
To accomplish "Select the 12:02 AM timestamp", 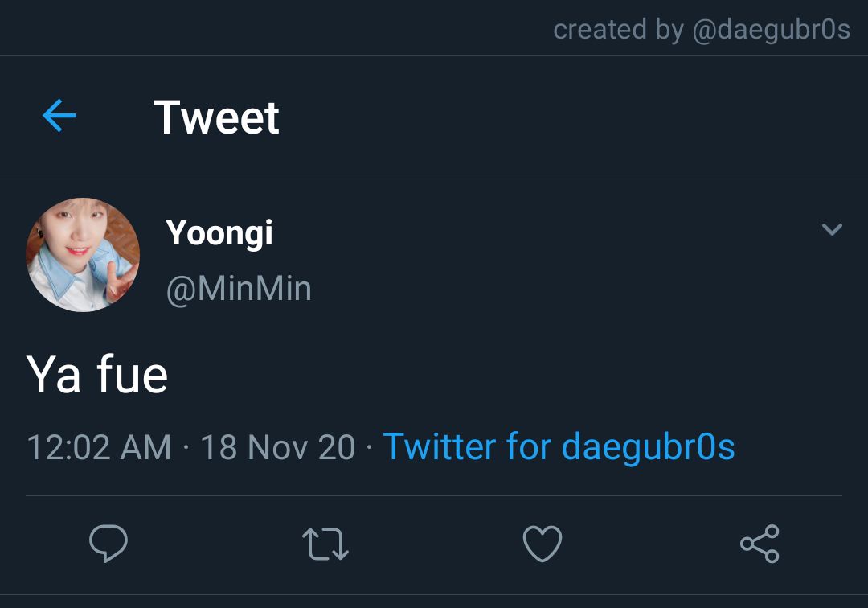I will 99,447.
